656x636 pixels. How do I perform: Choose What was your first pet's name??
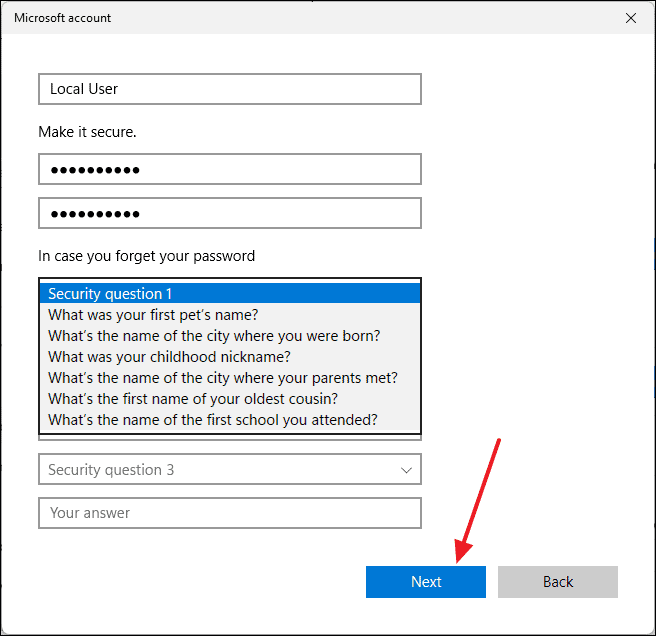point(230,315)
